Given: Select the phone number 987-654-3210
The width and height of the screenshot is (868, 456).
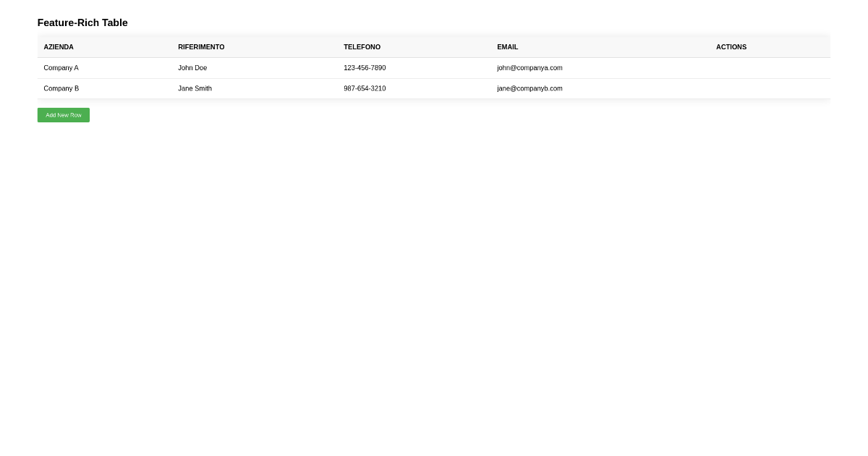Looking at the screenshot, I should click(x=365, y=88).
